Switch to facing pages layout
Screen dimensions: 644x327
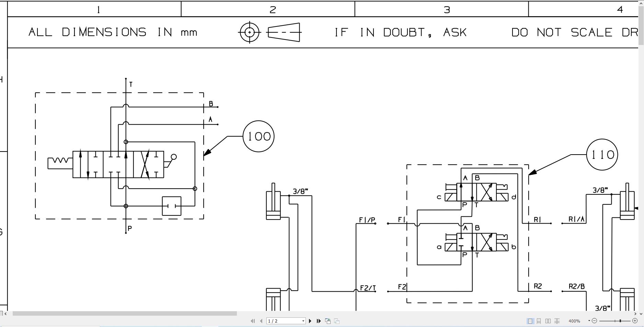point(548,321)
